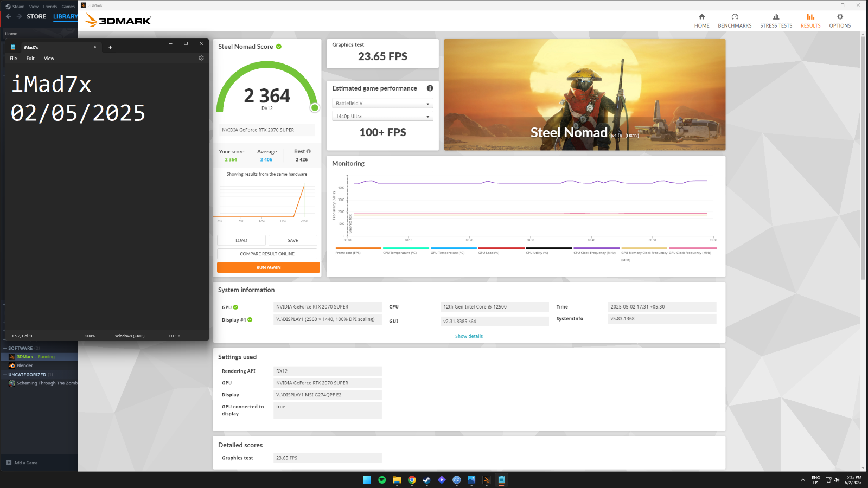Screen dimensions: 868x488
Task: Click the 3DMark vertical scrollbar
Action: pyautogui.click(x=863, y=157)
